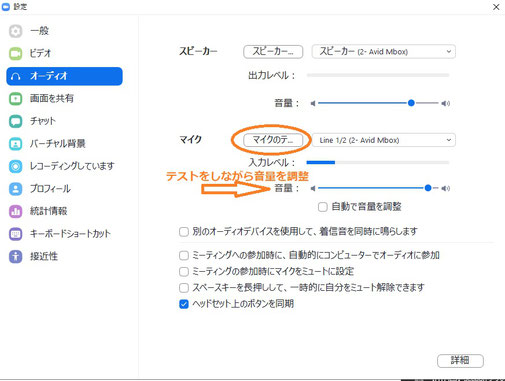Open the Recording (レコーディングしています) tab
The image size is (505, 381).
64,166
